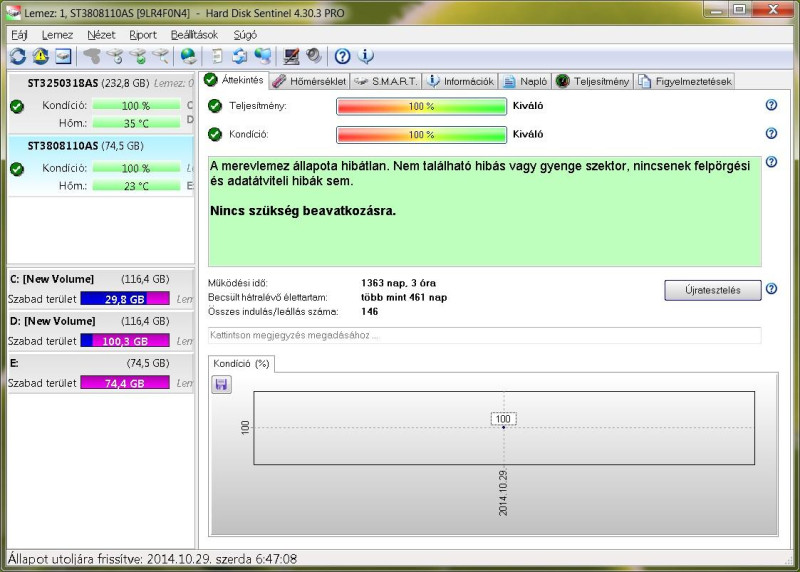Switch to the Figyelmeztetések tab

685,81
